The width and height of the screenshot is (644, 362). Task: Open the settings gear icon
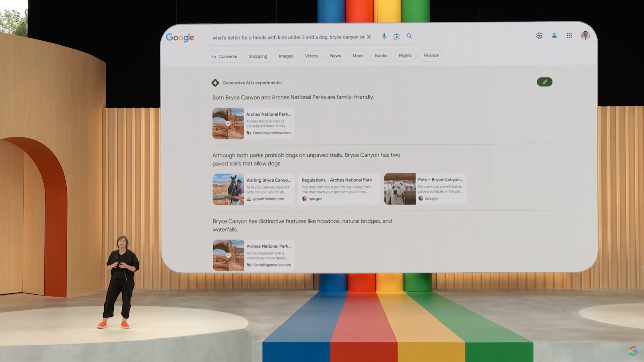click(x=539, y=36)
